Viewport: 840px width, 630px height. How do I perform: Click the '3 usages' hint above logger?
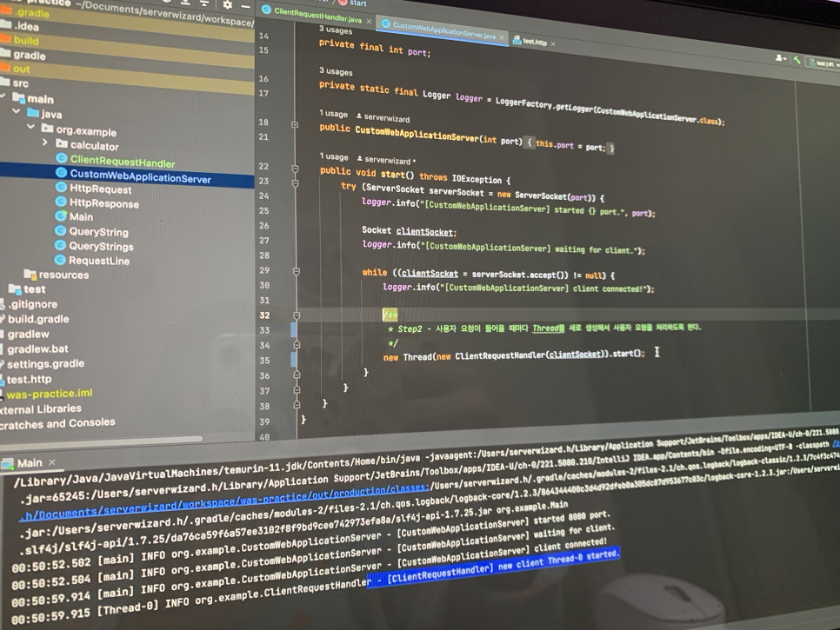click(336, 71)
